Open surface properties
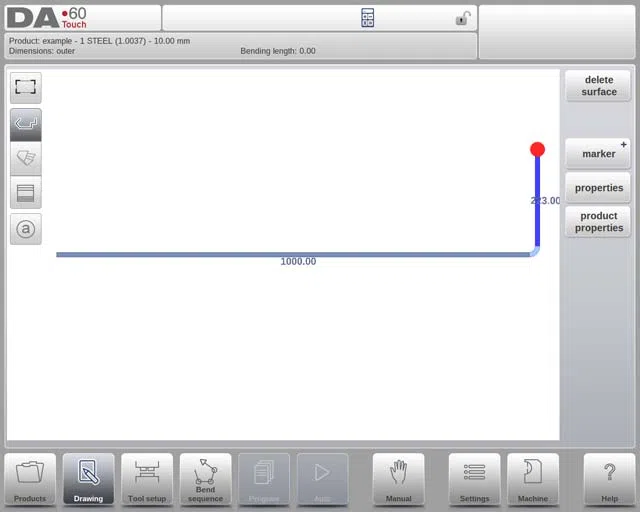The image size is (640, 512). 598,188
